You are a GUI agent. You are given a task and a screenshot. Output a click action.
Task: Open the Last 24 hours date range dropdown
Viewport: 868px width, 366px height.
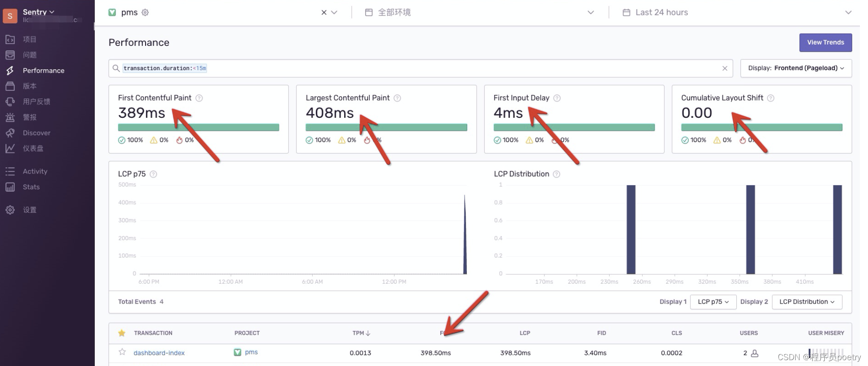coord(737,13)
